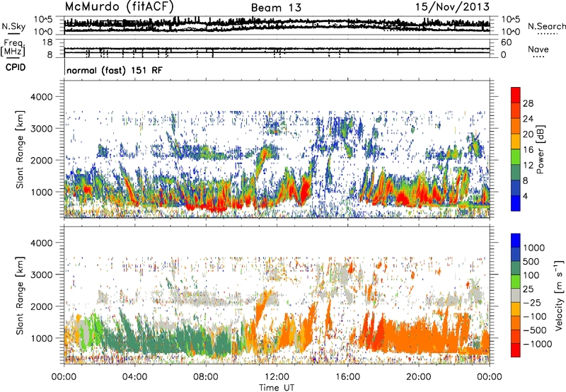
Task: Click the velocity range-time plot panel
Action: coord(277,295)
